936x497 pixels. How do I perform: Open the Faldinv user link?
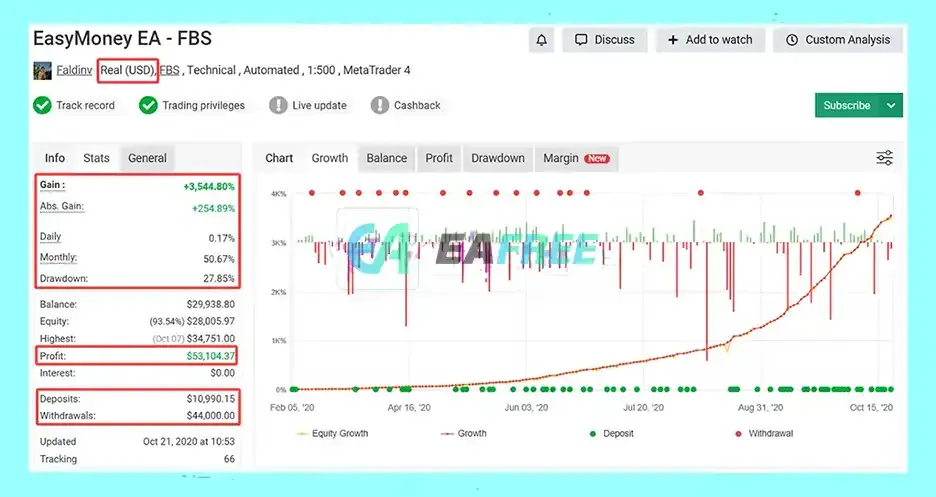click(x=74, y=70)
